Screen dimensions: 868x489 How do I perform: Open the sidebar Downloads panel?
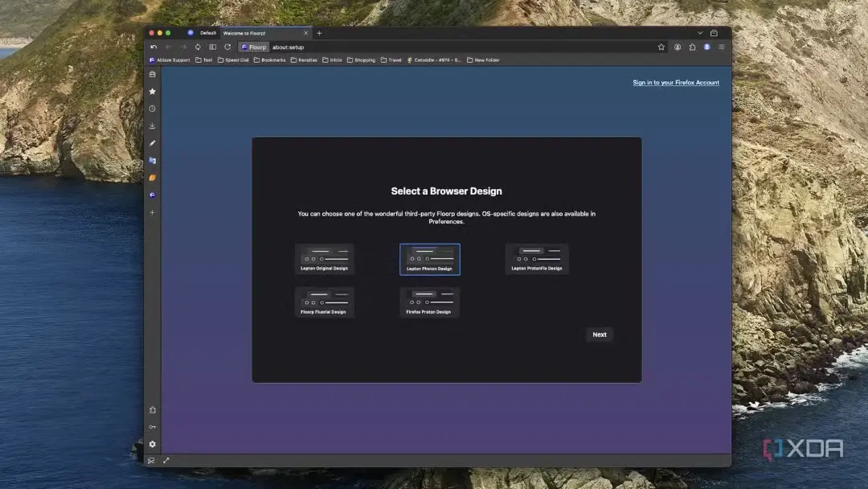pyautogui.click(x=152, y=125)
